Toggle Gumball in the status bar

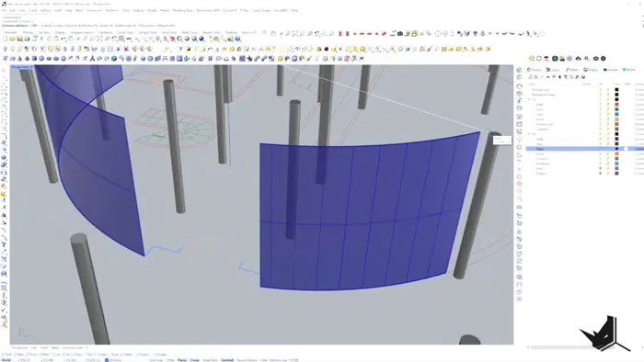[x=227, y=360]
